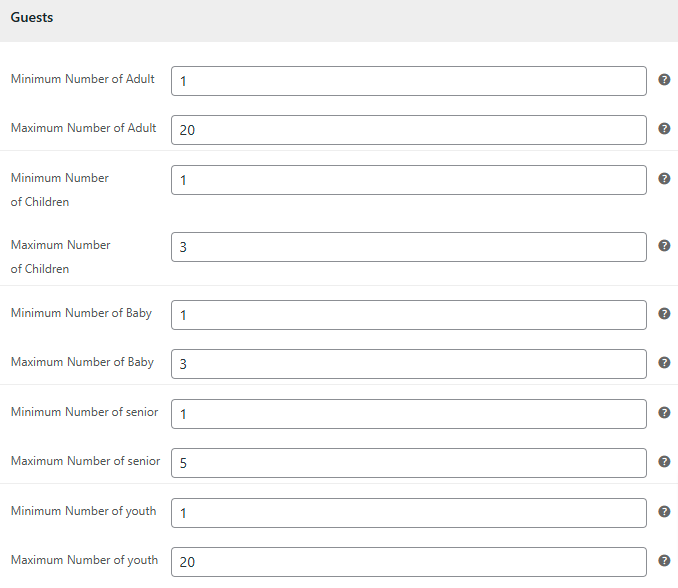Show help for Minimum Number of Baby
The image size is (678, 588).
coord(664,314)
